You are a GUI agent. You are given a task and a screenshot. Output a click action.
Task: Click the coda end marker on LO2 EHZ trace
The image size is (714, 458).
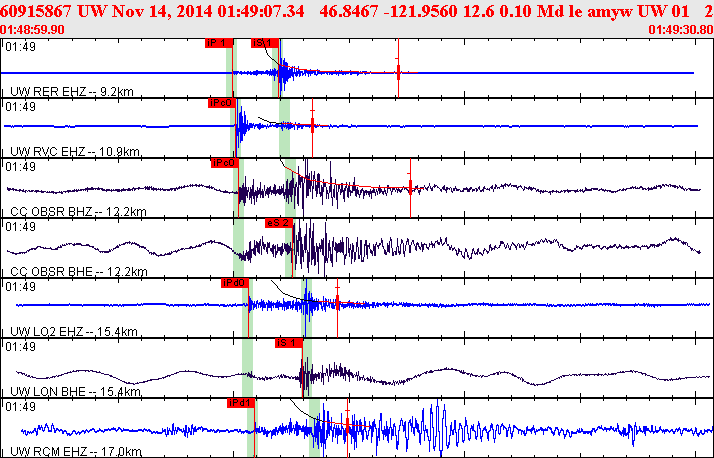click(337, 308)
